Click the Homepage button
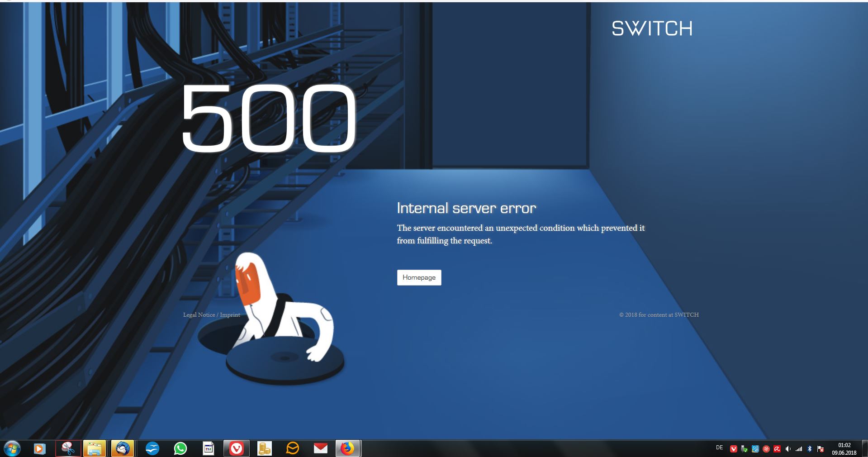Viewport: 868px width, 457px height. click(419, 277)
